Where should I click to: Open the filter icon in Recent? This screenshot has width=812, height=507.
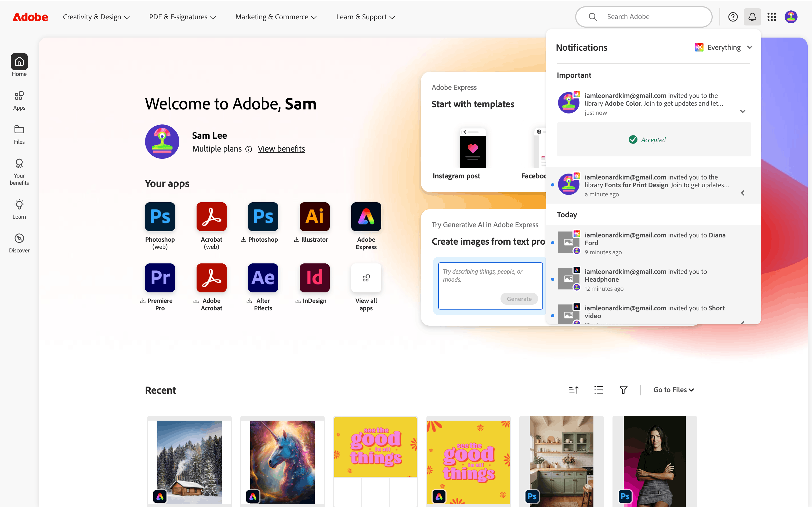[624, 390]
